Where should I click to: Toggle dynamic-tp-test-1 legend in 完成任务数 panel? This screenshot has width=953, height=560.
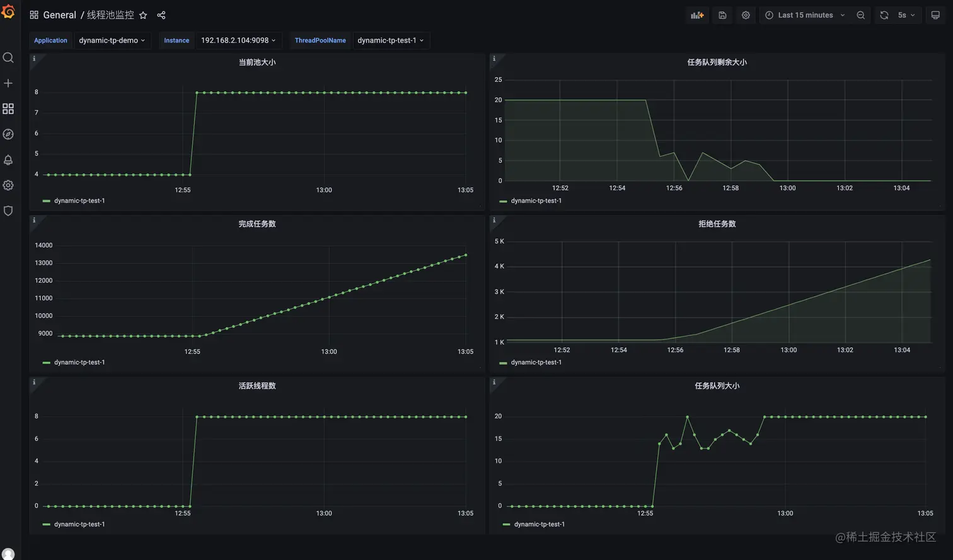(79, 363)
